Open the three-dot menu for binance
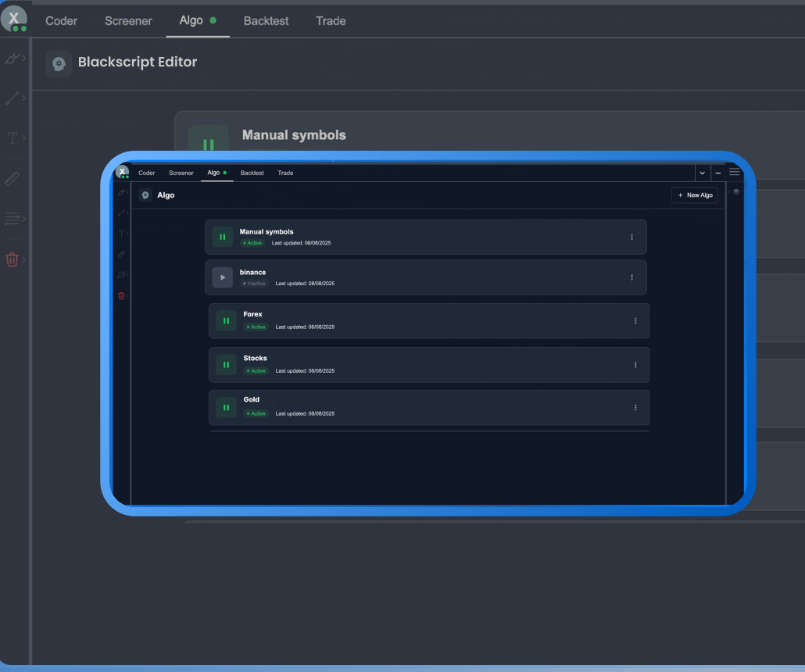The height and width of the screenshot is (672, 805). coord(632,277)
